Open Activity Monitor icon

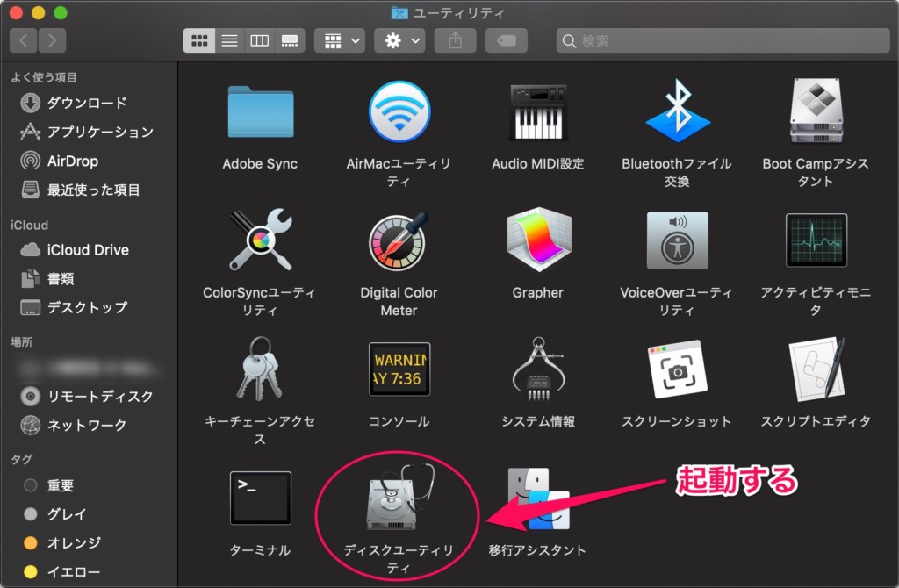click(x=816, y=240)
